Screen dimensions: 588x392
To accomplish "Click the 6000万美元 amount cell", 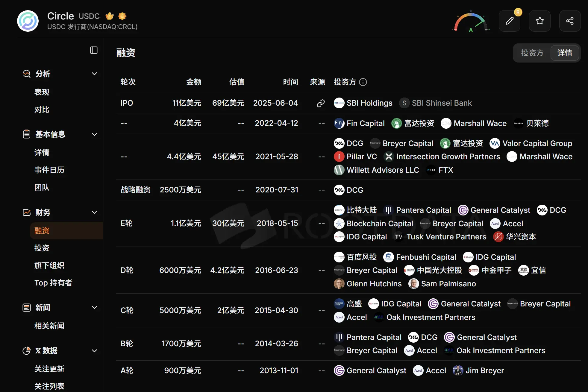I will tap(180, 270).
